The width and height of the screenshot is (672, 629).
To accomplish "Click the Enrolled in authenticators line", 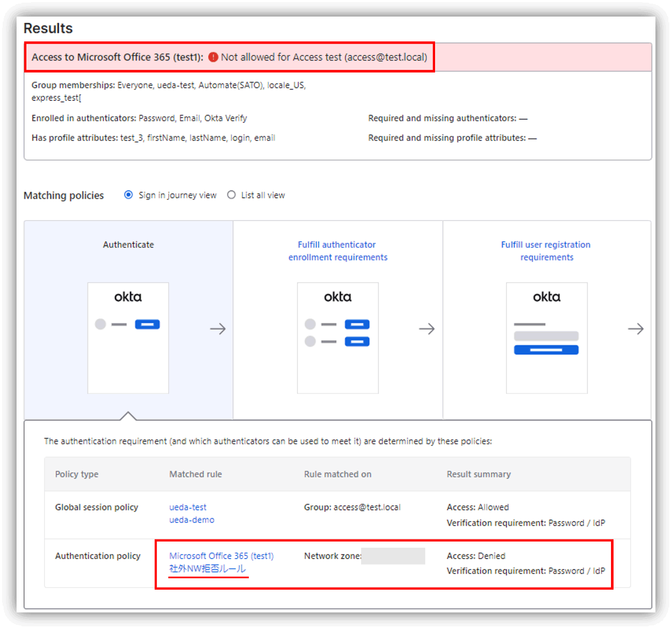I will click(x=139, y=118).
